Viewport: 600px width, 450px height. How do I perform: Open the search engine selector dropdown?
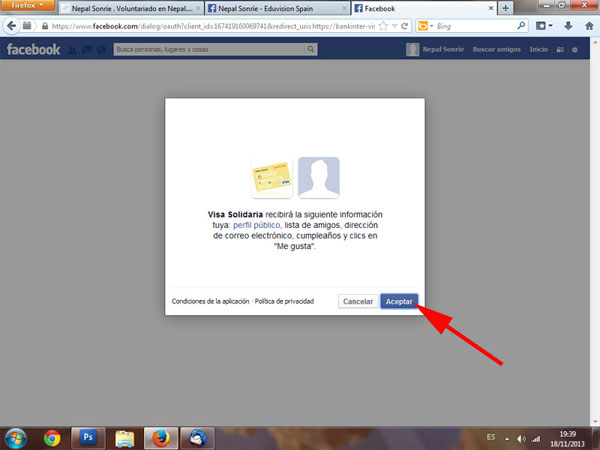(426, 26)
